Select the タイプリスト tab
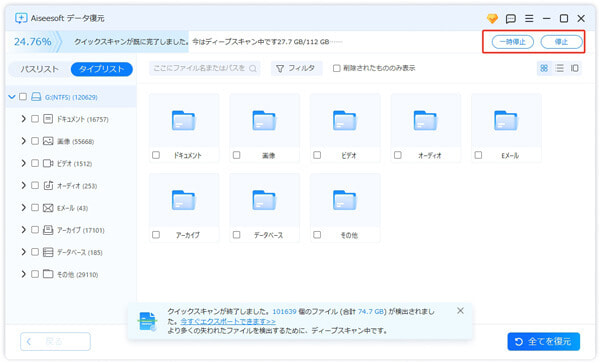600x363 pixels. point(102,69)
